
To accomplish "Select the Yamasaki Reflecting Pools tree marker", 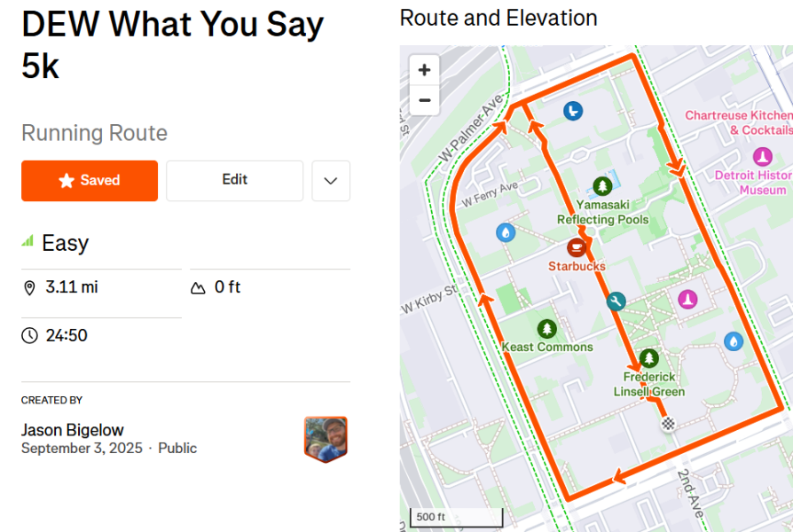I will coord(601,186).
